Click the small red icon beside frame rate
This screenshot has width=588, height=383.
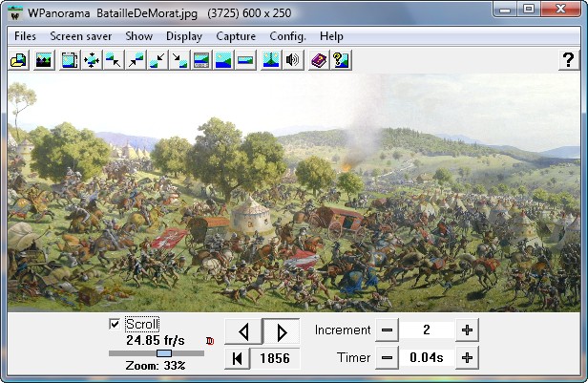210,340
